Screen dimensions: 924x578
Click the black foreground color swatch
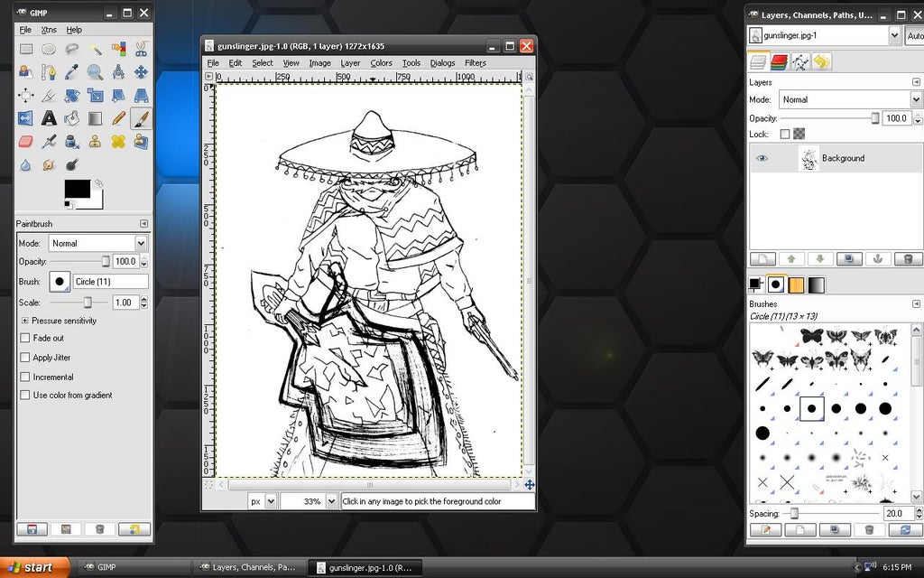click(78, 189)
